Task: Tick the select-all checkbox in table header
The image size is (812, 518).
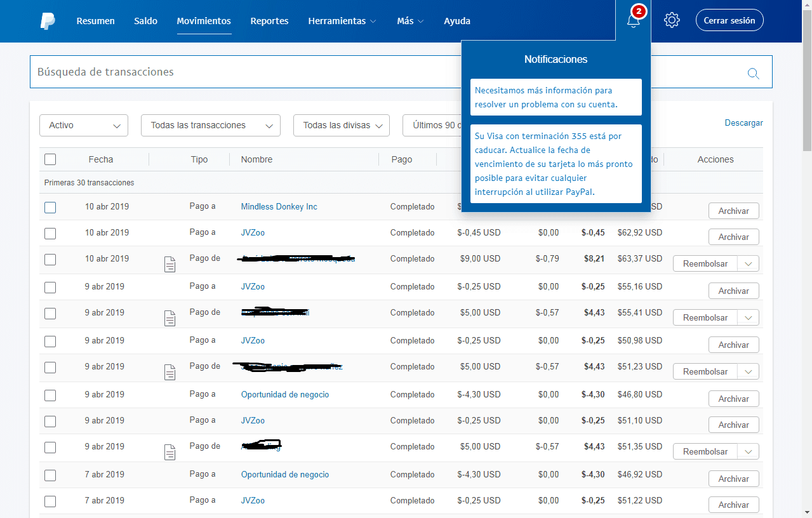Action: point(50,159)
